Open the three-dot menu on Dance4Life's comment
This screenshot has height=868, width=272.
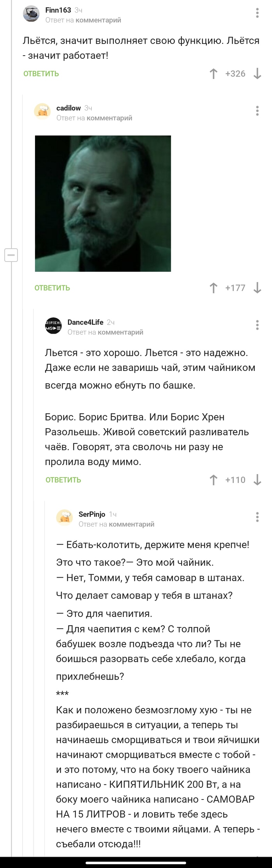pyautogui.click(x=257, y=324)
